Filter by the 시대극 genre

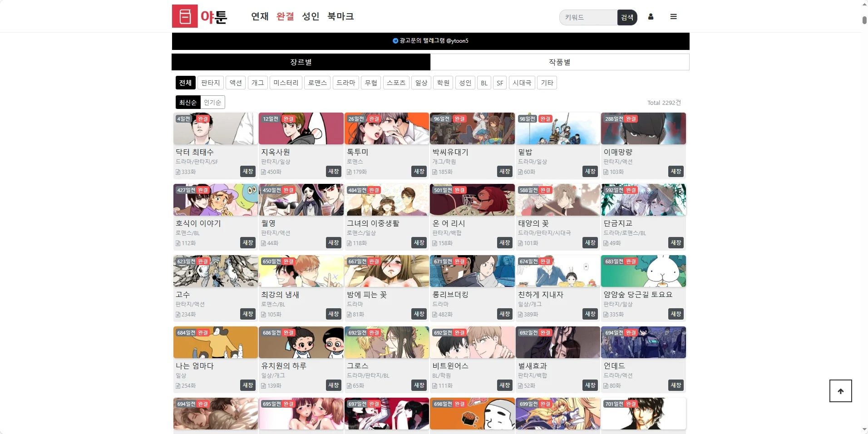(x=522, y=83)
